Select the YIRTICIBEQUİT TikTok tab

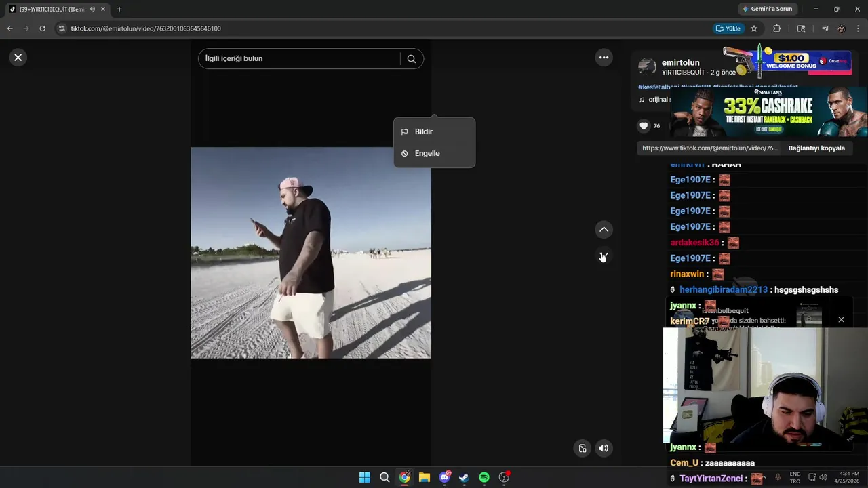coord(52,9)
